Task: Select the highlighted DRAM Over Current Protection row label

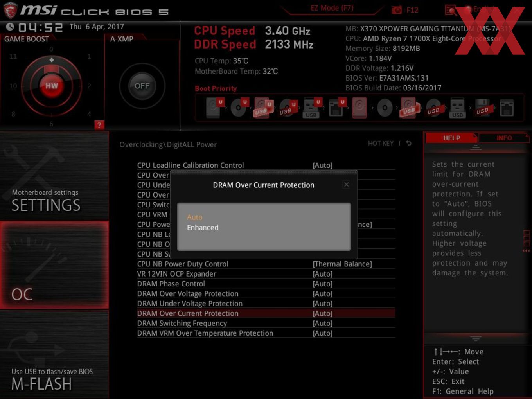Action: click(188, 313)
